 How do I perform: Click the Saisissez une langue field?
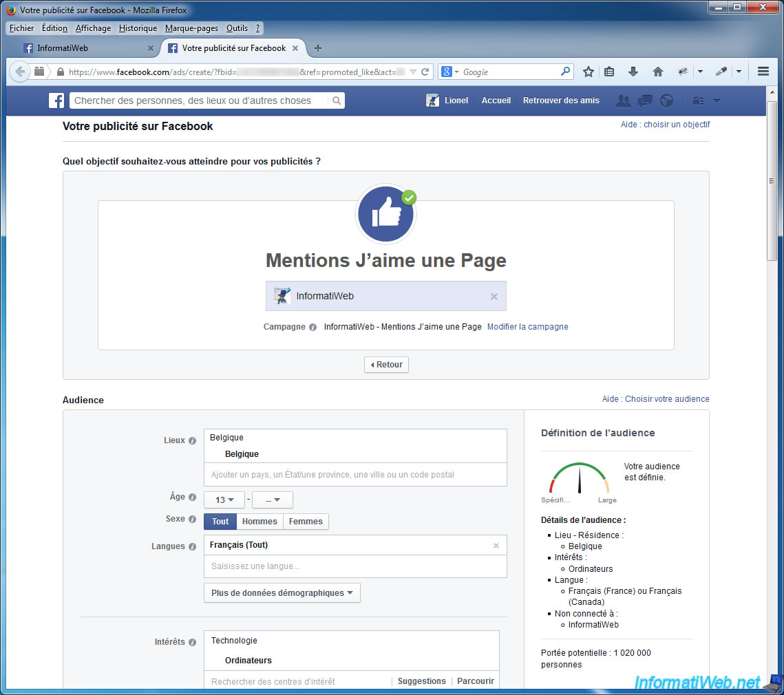(x=355, y=566)
